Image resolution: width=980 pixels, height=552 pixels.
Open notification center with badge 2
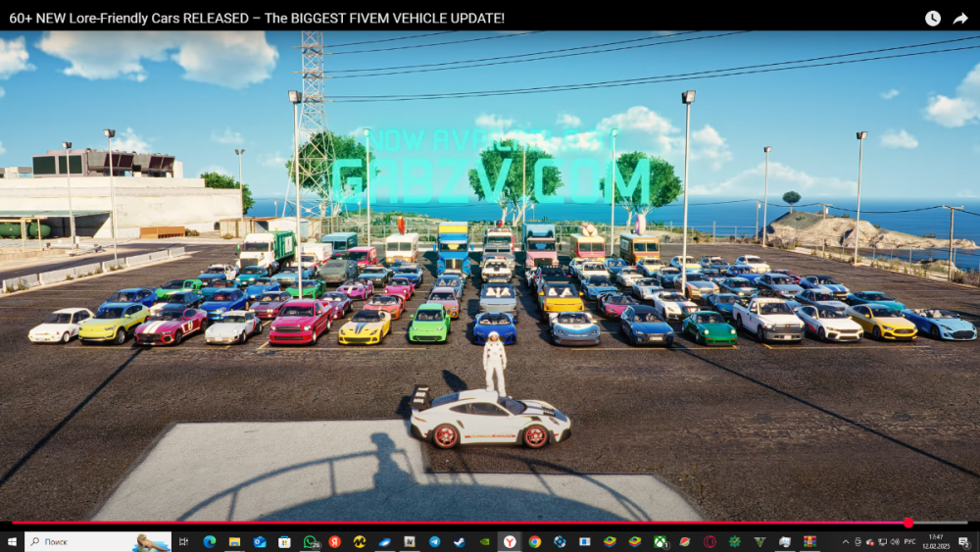[965, 542]
